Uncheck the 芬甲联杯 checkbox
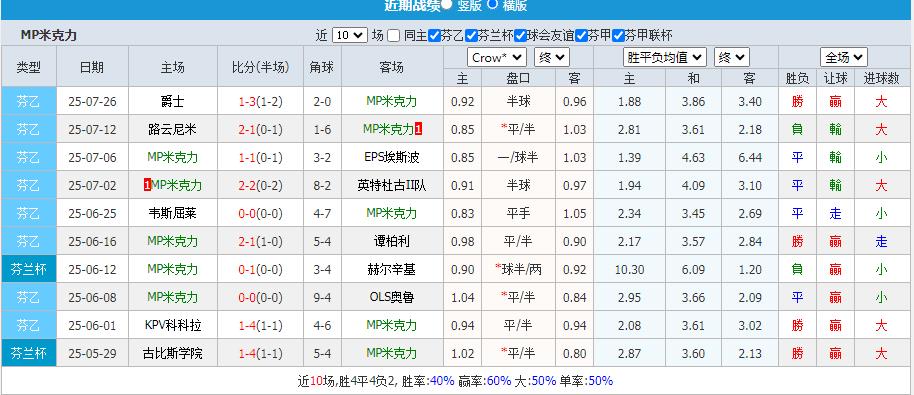The width and height of the screenshot is (914, 395). tap(618, 36)
